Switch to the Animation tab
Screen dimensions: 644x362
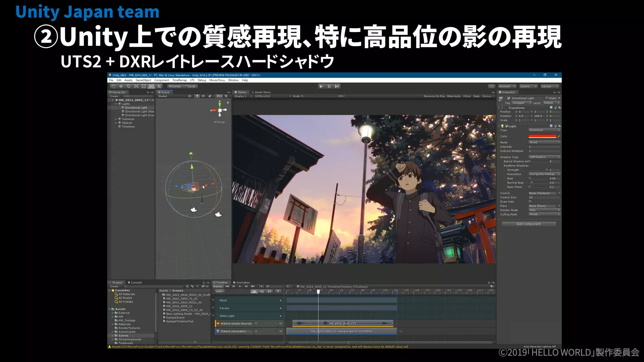[241, 282]
